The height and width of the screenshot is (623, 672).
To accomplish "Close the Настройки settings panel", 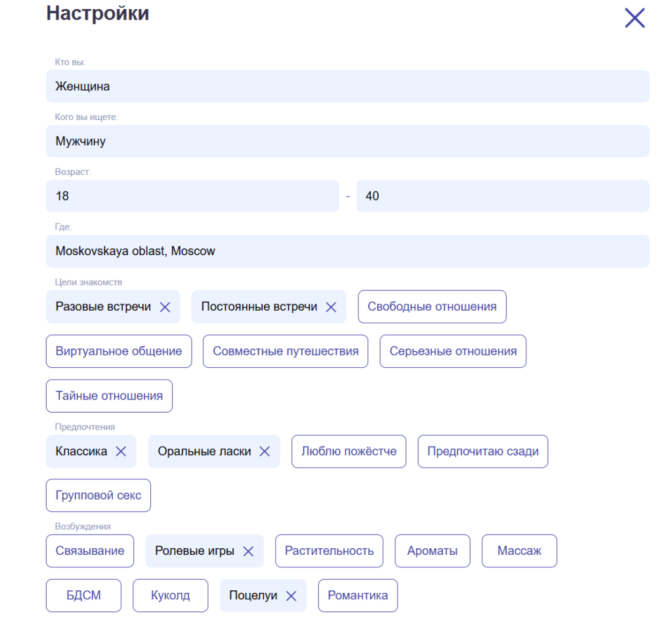I will (x=635, y=18).
